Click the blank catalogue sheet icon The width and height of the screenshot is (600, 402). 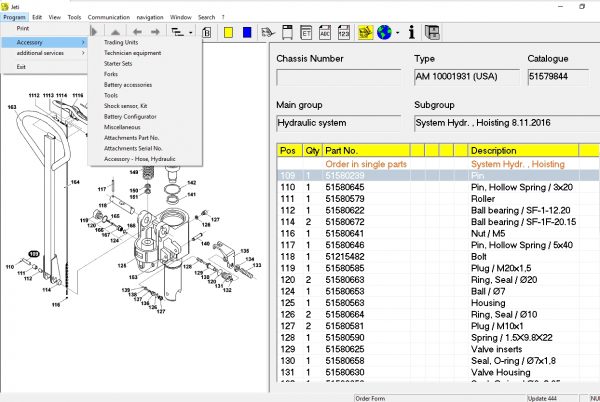(287, 33)
